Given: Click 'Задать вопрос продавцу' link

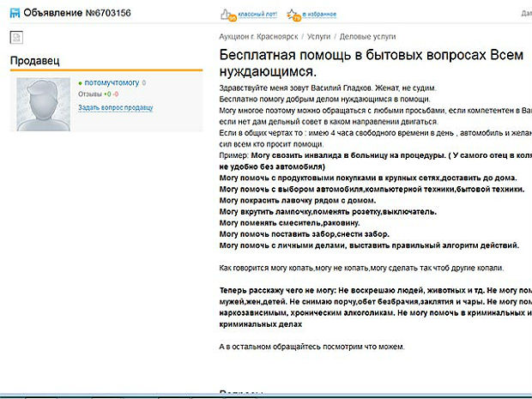Looking at the screenshot, I should coord(115,107).
